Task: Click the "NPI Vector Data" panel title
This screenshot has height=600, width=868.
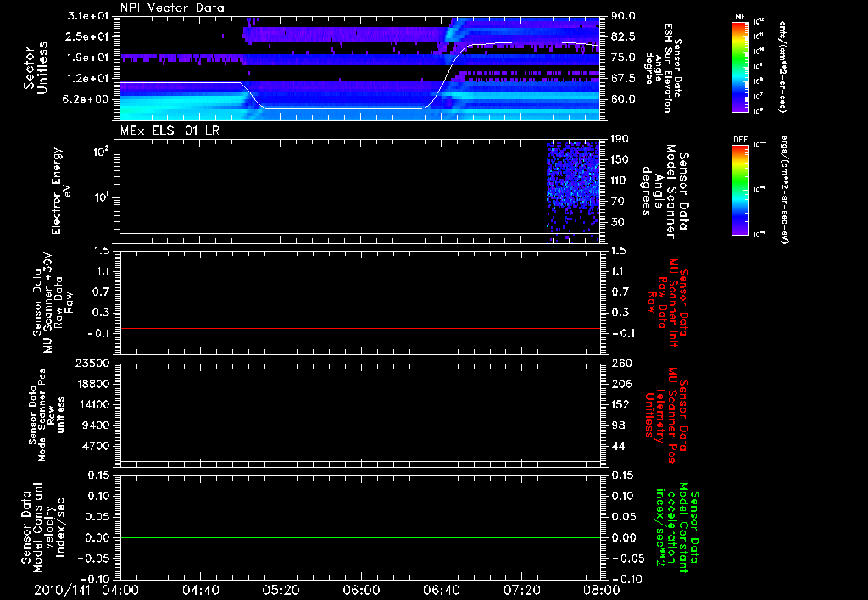Action: pos(173,8)
